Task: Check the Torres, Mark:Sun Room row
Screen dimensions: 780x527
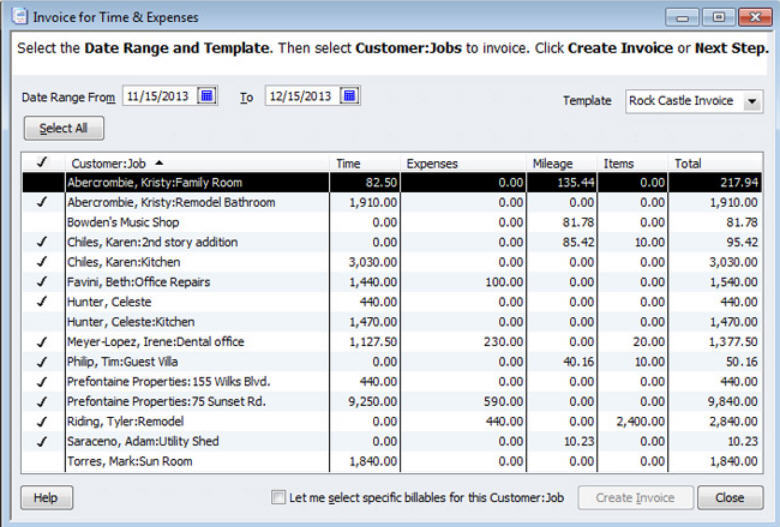Action: click(x=42, y=461)
